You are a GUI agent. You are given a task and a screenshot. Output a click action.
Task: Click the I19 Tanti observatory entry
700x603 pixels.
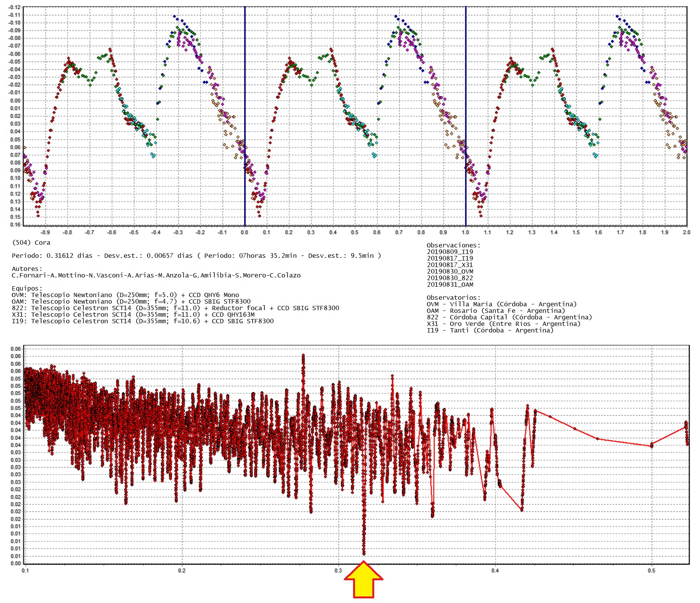490,330
